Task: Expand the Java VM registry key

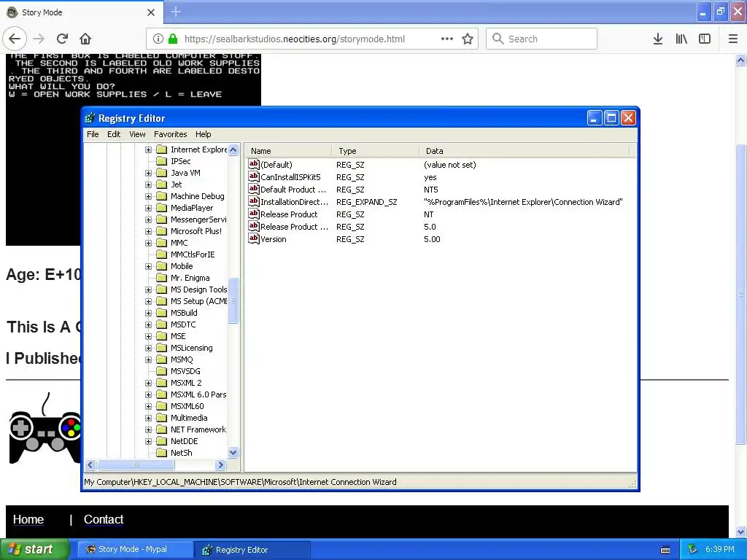Action: (148, 173)
